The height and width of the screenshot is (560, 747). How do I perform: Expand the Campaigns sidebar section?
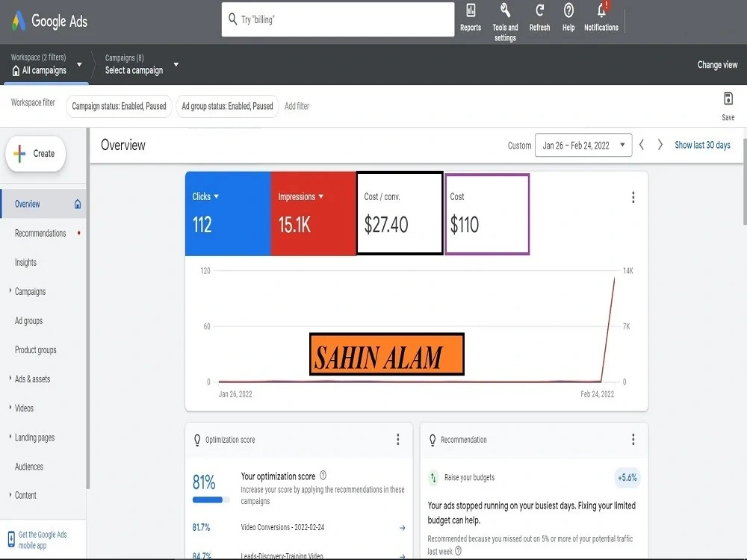tap(10, 290)
